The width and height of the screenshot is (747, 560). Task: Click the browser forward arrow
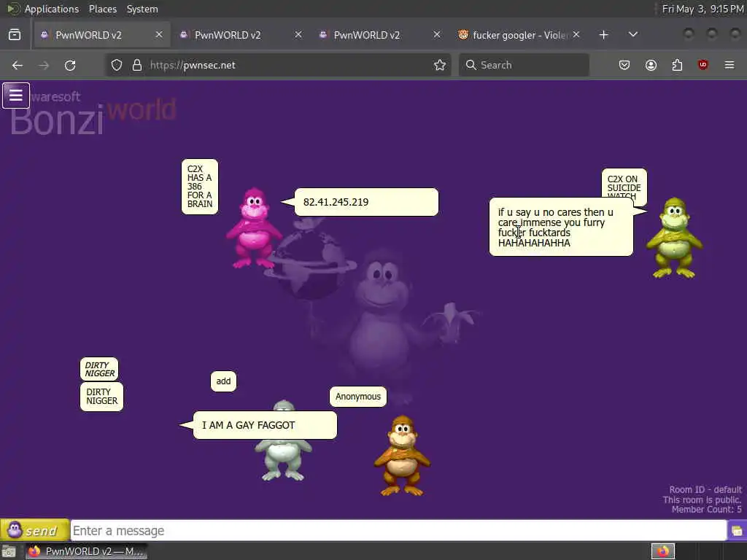44,65
